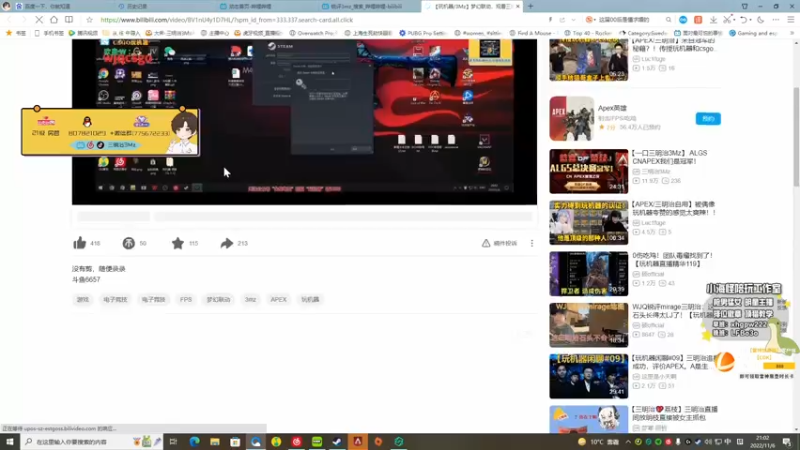Open new tab with plus button
This screenshot has height=450, width=800.
point(531,6)
